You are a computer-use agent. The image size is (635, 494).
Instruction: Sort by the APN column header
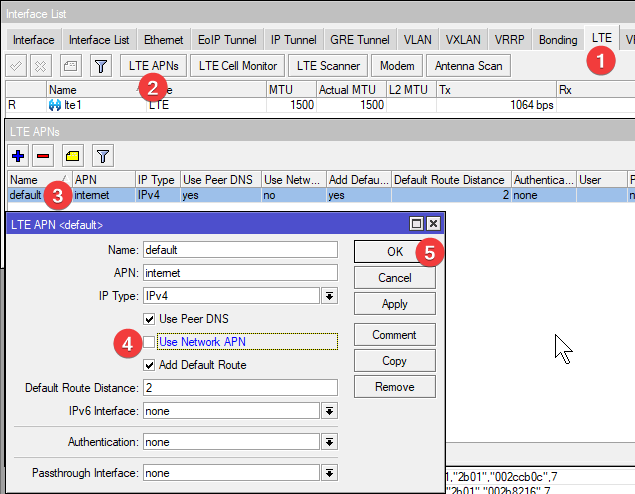104,179
